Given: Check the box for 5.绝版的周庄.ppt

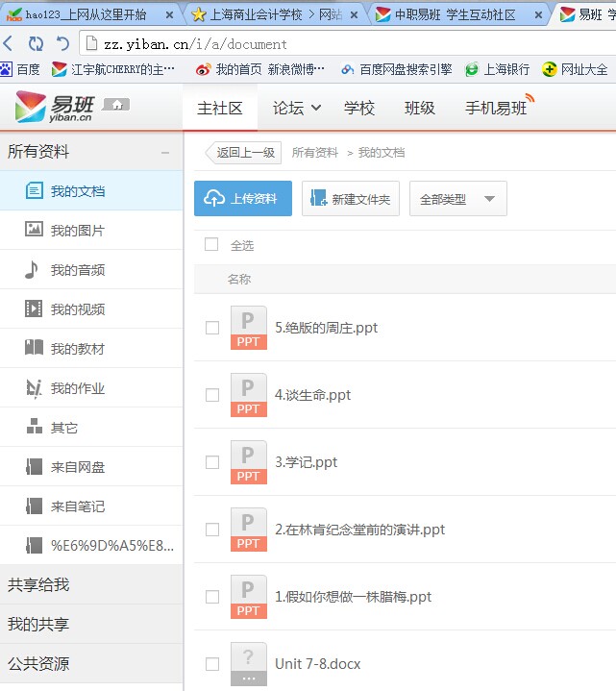Looking at the screenshot, I should coord(212,328).
